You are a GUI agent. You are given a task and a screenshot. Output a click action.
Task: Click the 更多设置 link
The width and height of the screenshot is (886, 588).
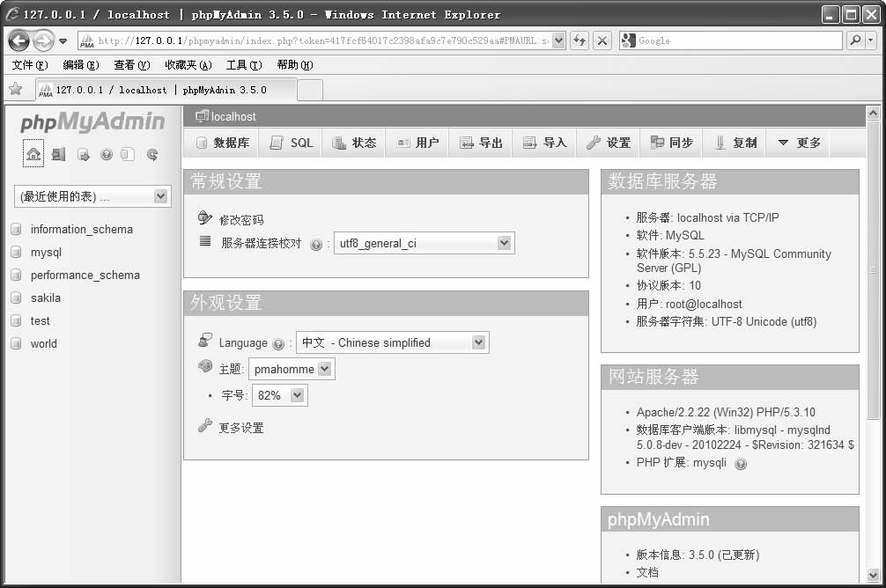[241, 428]
